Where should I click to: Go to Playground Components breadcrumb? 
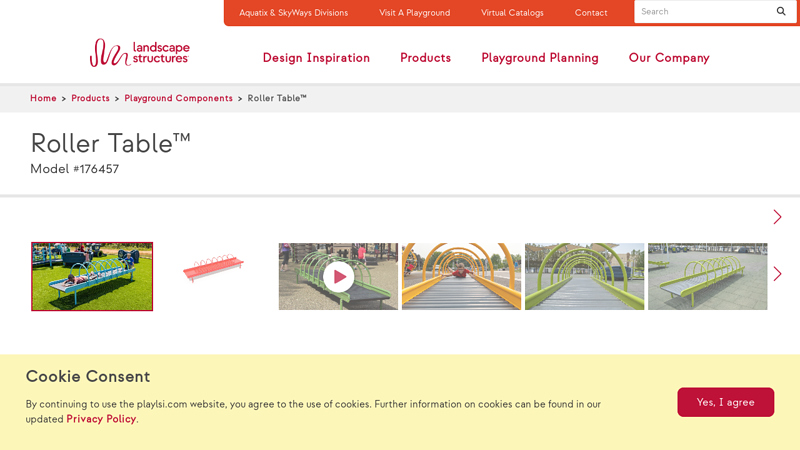178,98
